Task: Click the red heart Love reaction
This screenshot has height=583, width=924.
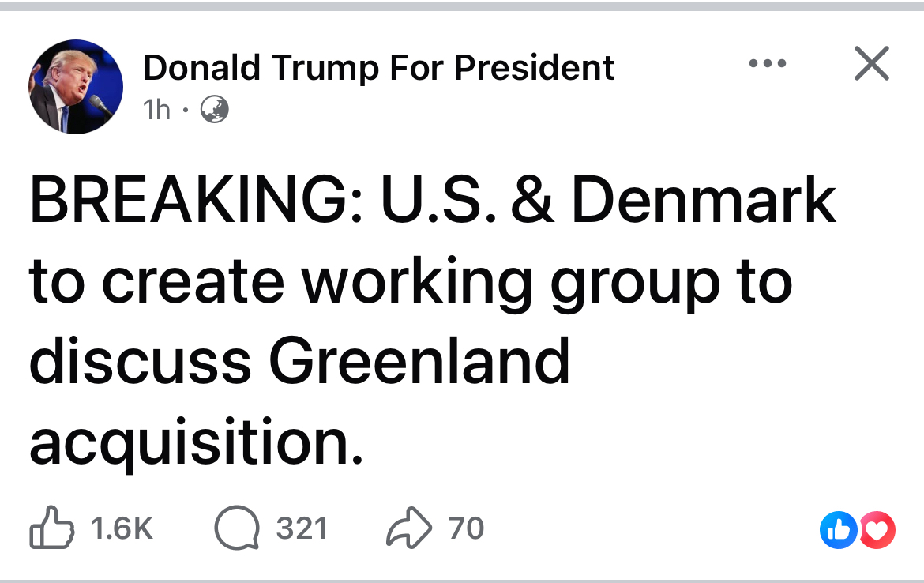Action: pyautogui.click(x=877, y=530)
